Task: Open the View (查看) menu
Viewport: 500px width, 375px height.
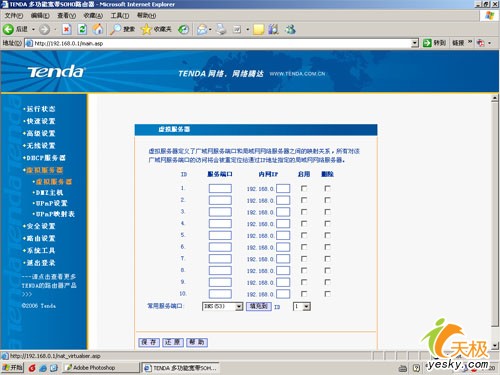Action: (66, 16)
